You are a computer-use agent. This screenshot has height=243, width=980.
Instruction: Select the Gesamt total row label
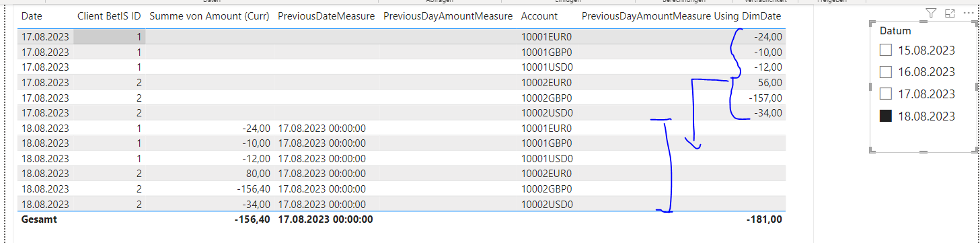pos(39,219)
